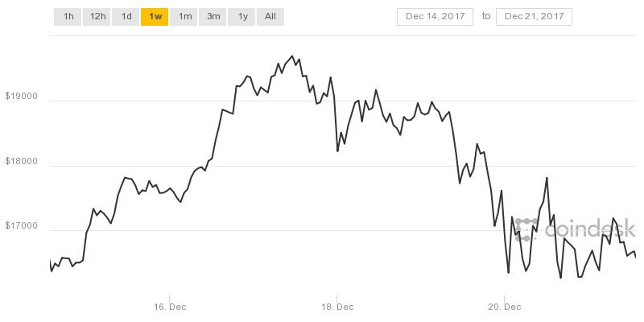
Task: Edit the Dec 14, 2017 start date
Action: click(x=434, y=16)
